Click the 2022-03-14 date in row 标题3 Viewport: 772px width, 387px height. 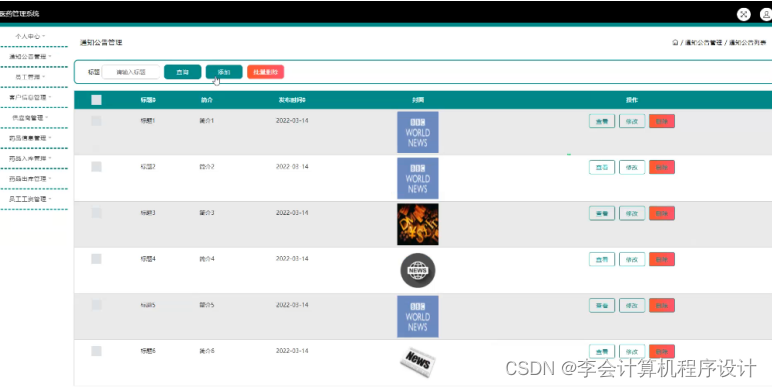click(292, 213)
